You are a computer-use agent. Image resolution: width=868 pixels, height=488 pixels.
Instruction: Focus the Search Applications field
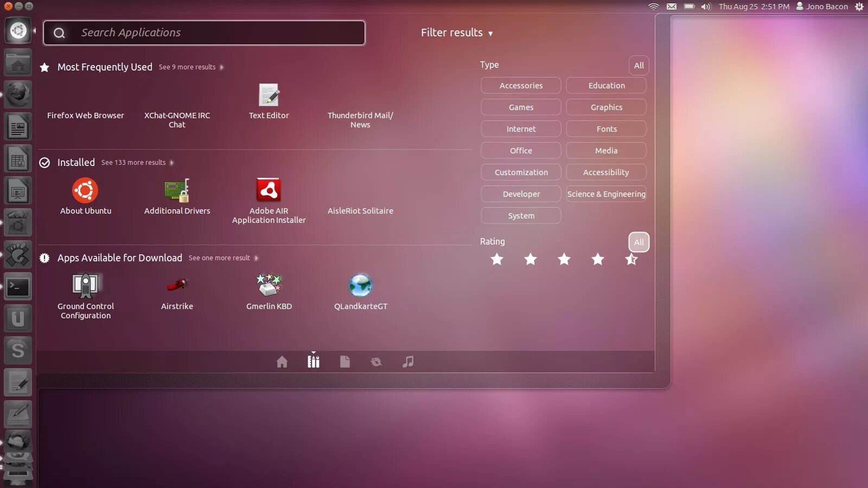tap(204, 33)
